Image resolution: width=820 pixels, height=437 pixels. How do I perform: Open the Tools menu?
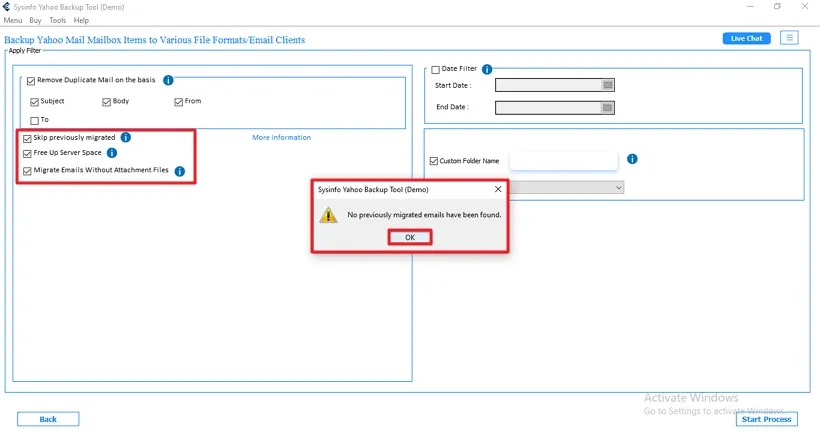[58, 20]
